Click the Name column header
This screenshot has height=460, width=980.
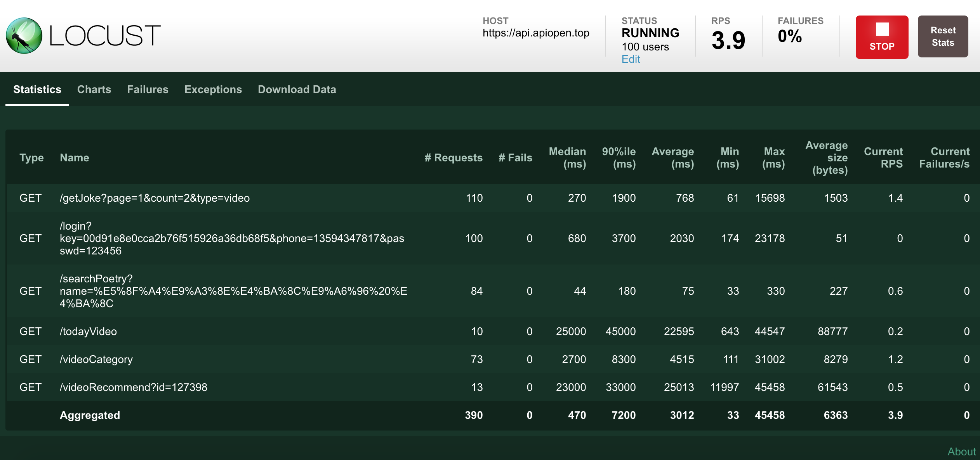[x=75, y=157]
